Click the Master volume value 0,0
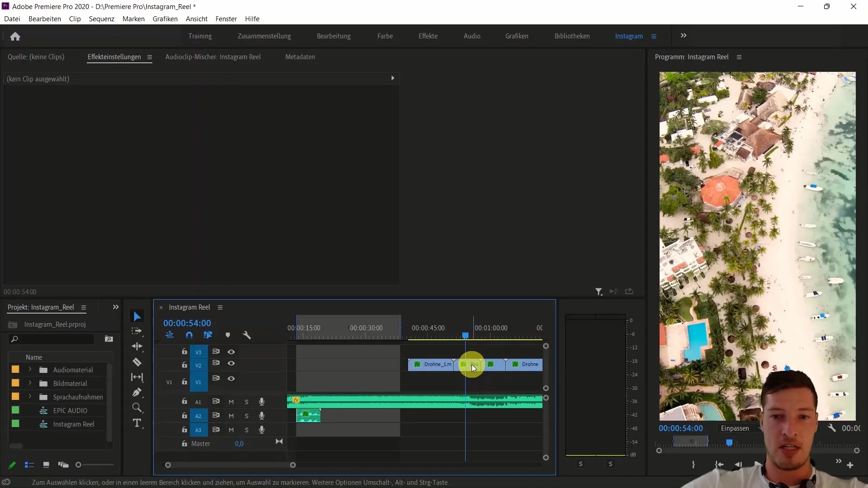Screen dimensions: 868x488 point(239,444)
